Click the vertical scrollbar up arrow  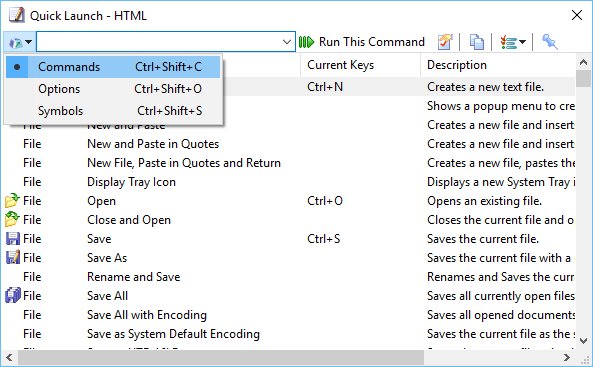(583, 62)
